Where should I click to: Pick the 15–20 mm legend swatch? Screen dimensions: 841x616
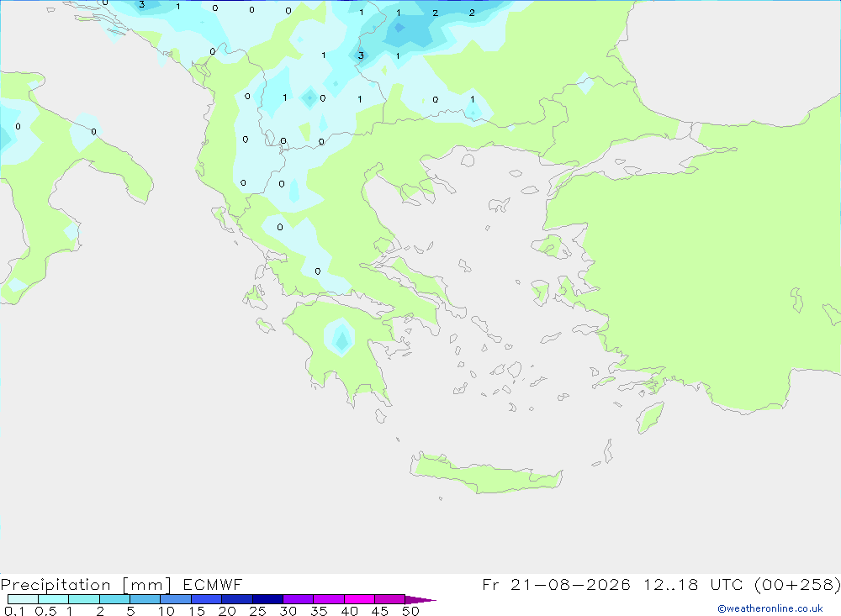pyautogui.click(x=207, y=599)
